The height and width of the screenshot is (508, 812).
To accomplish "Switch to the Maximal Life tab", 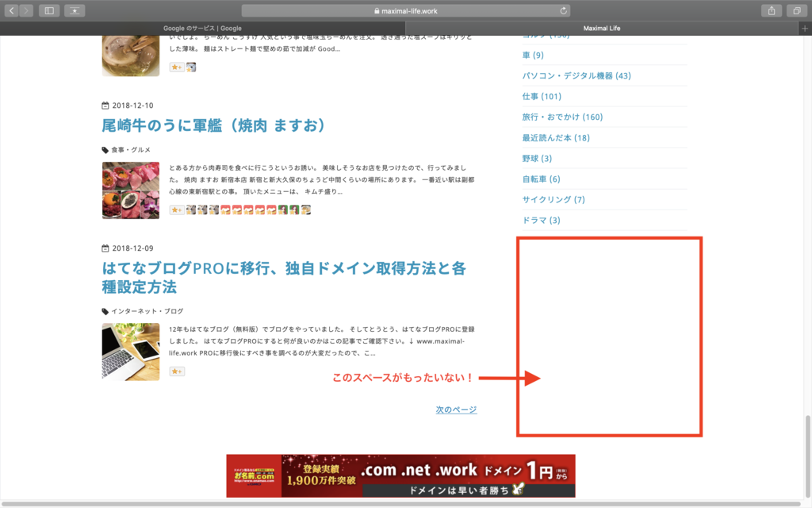I will click(602, 29).
